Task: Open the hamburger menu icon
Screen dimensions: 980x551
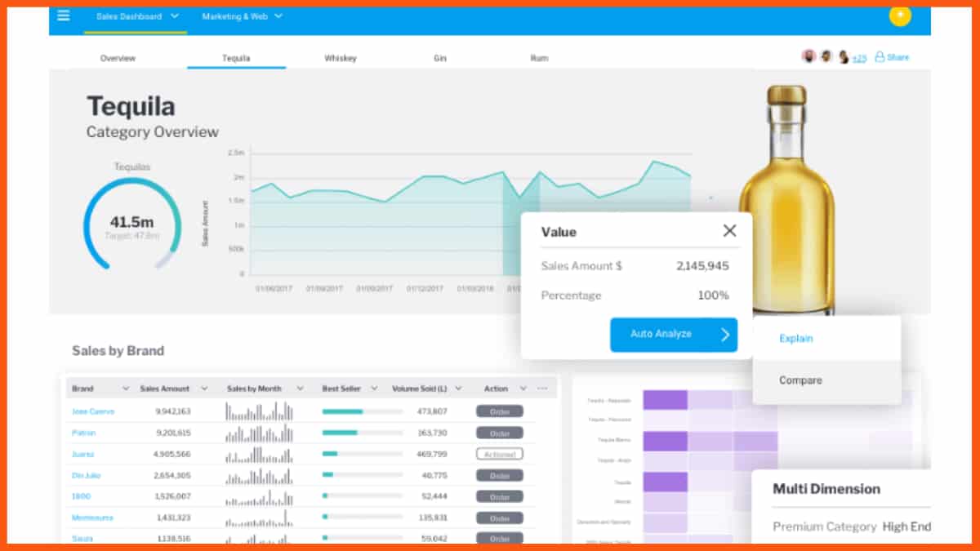Action: pos(64,16)
